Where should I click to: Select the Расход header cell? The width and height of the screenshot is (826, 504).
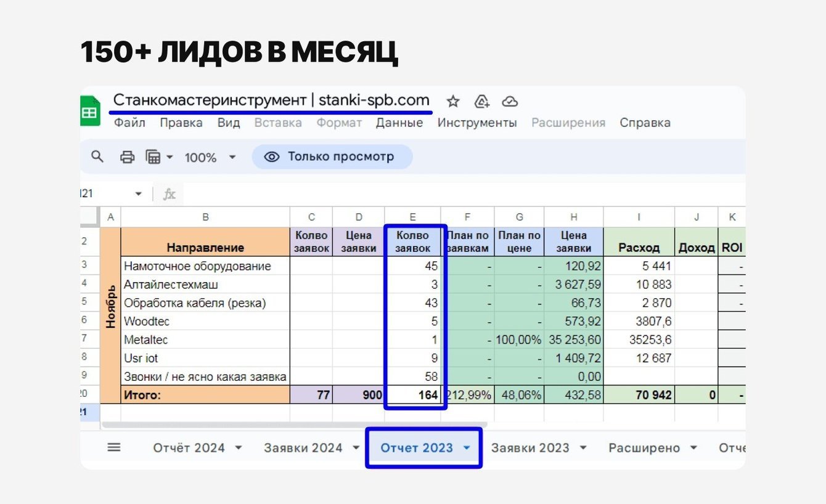point(639,242)
